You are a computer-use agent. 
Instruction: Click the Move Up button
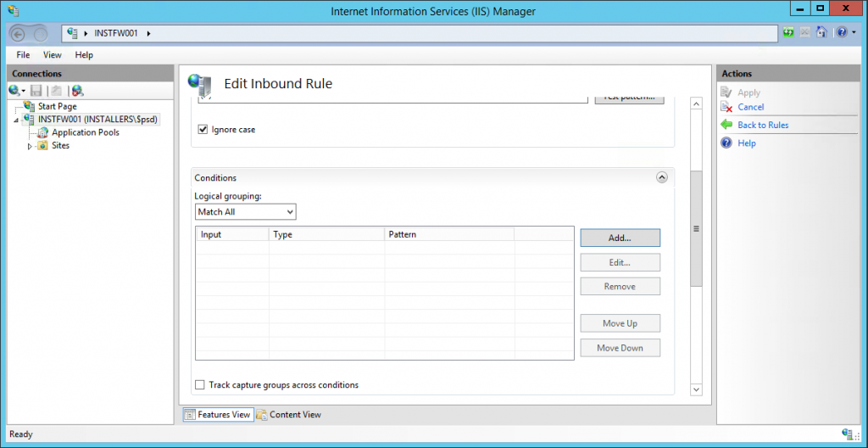pyautogui.click(x=620, y=323)
